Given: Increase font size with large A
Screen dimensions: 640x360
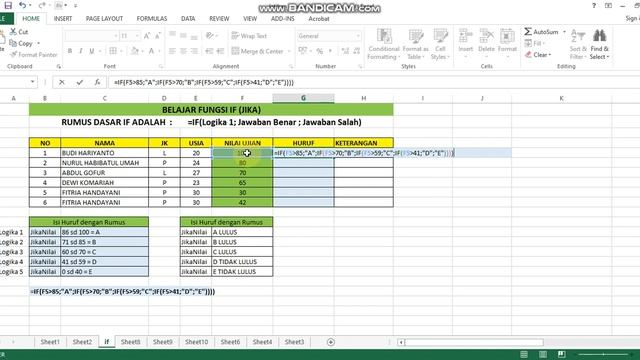Looking at the screenshot, I should 147,36.
